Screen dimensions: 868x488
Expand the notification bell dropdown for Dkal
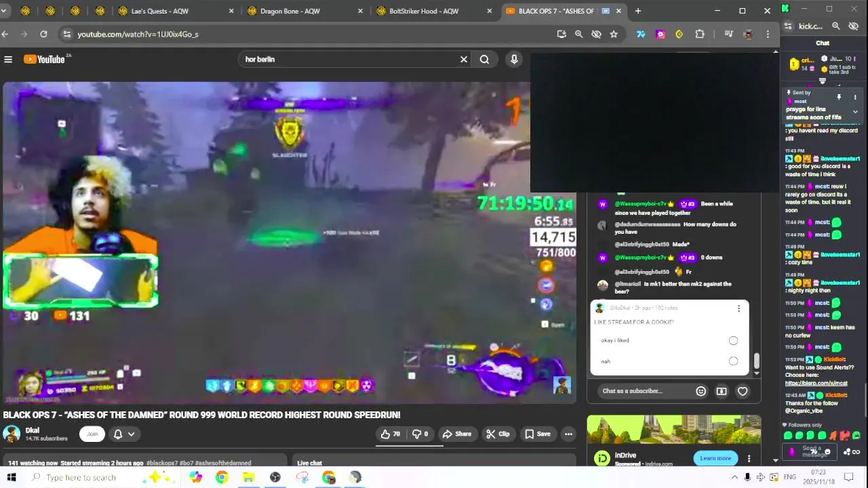tap(124, 434)
